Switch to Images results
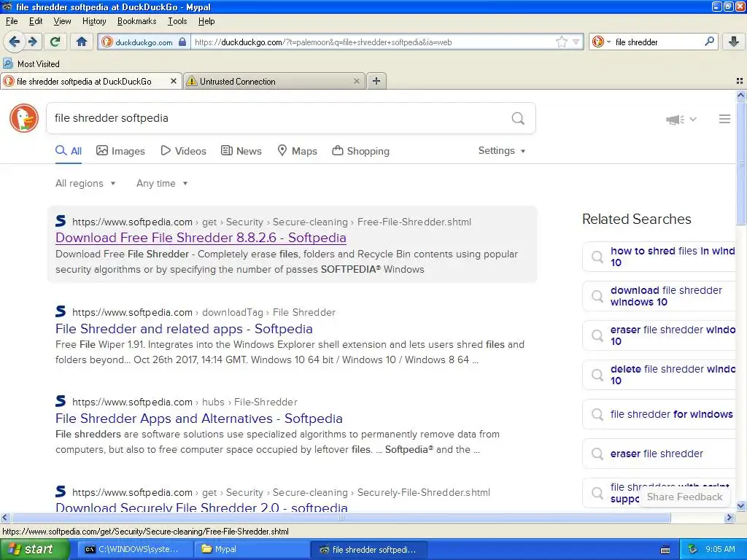 [120, 151]
